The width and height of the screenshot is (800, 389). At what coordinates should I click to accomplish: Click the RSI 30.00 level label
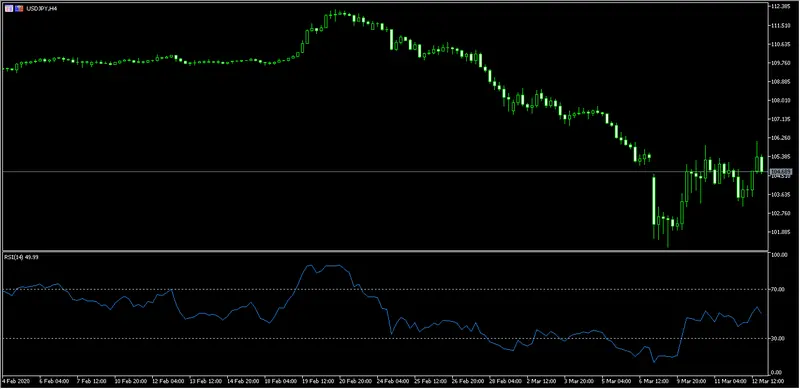tap(780, 338)
